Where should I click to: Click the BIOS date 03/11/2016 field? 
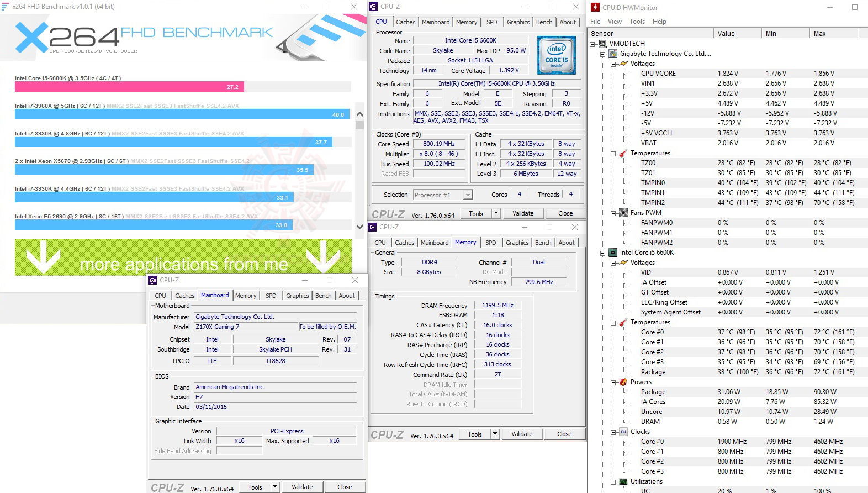[x=276, y=407]
